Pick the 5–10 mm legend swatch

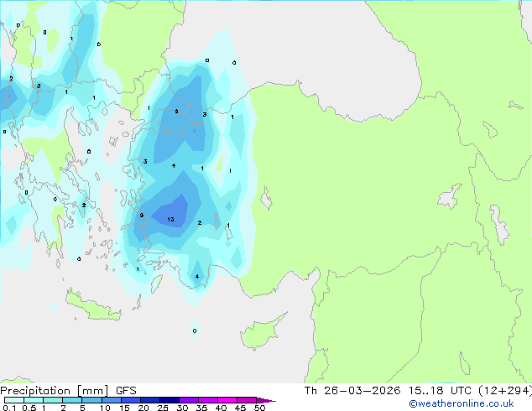91,400
